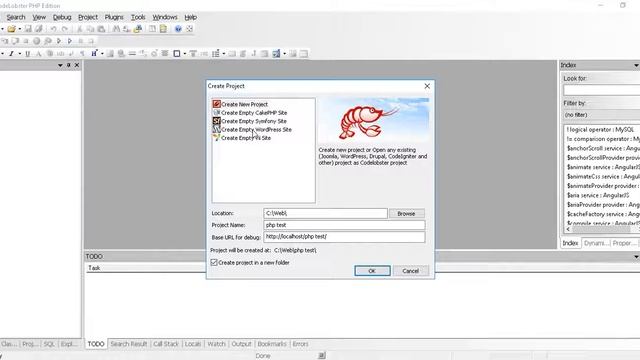Click the italic formatting icon
Image resolution: width=640 pixels, height=360 pixels.
click(11, 53)
